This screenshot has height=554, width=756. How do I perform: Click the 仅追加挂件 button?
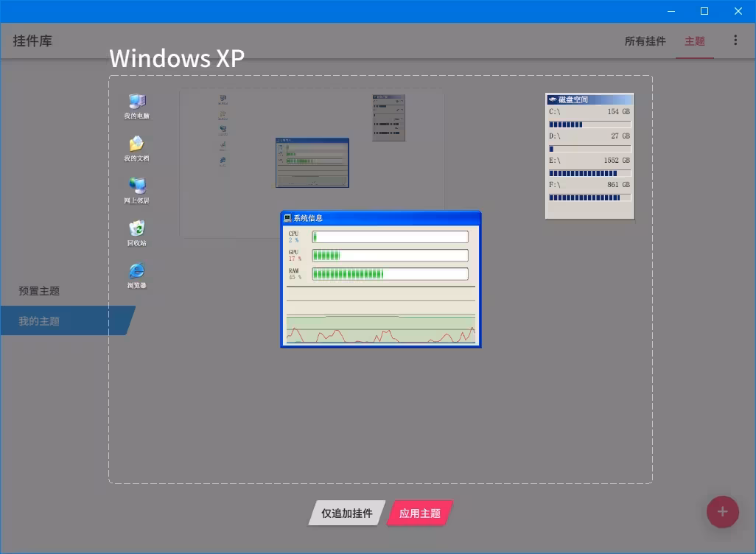coord(347,513)
